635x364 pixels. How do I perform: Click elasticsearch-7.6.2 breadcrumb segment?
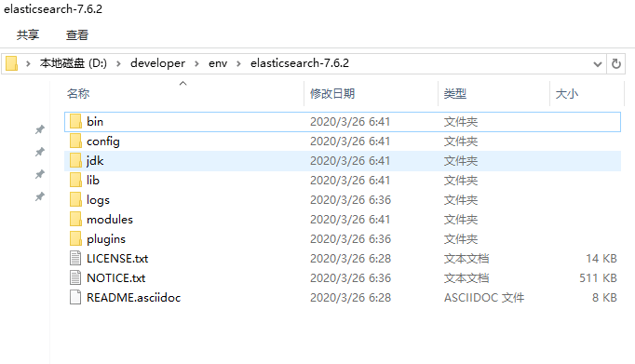coord(300,63)
